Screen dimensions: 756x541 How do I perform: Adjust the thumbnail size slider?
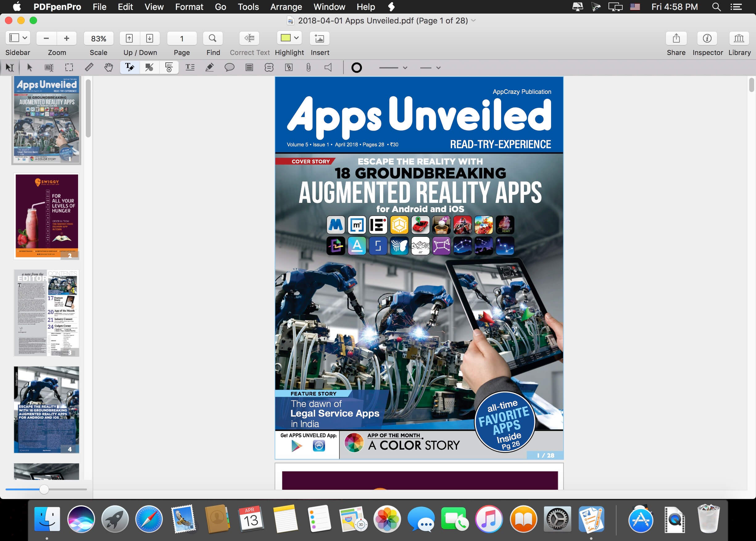point(44,489)
